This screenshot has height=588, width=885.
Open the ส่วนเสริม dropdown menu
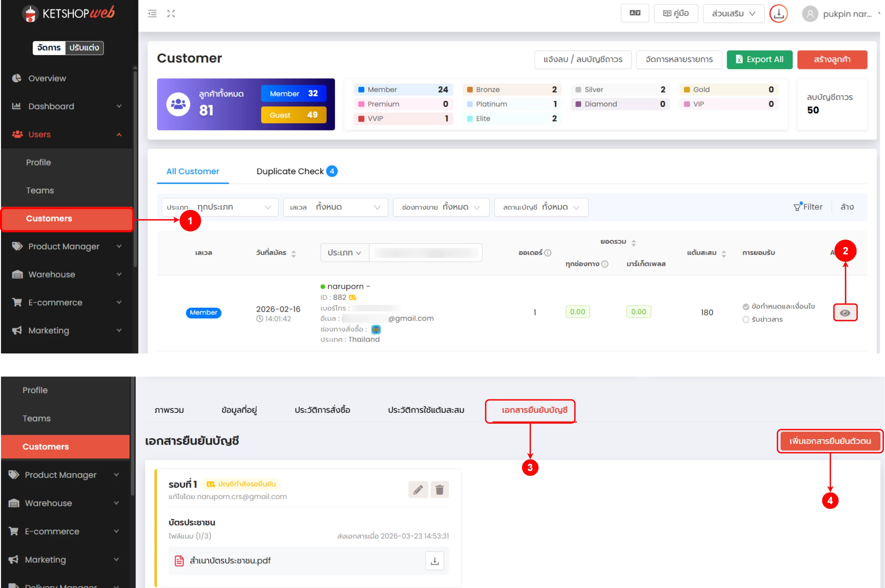coord(733,14)
